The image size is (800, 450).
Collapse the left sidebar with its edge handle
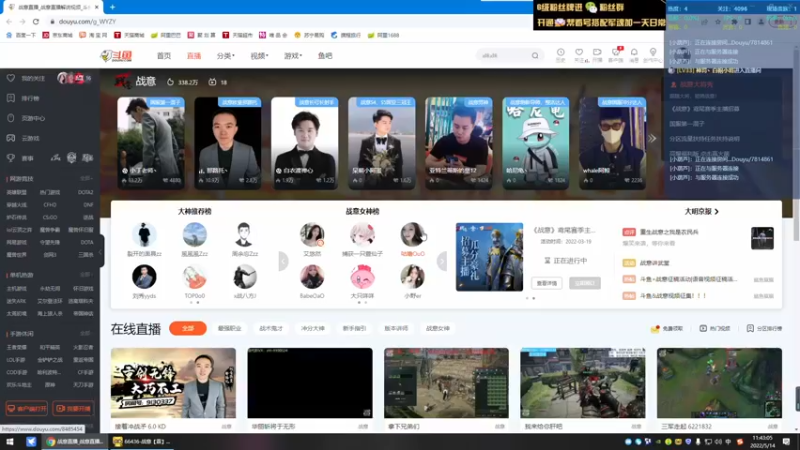(x=101, y=252)
